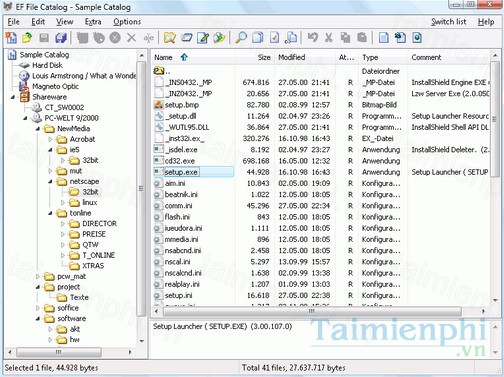This screenshot has width=504, height=377.
Task: Click the Rename text-cursor toolbar icon
Action: coord(148,38)
